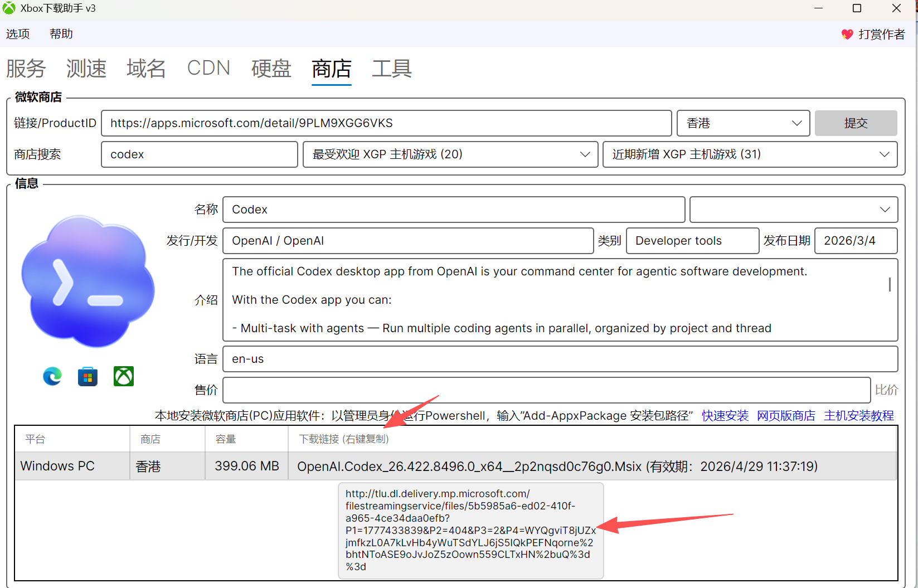
Task: Click the 下载链接 (右键复制) column header
Action: coord(592,439)
